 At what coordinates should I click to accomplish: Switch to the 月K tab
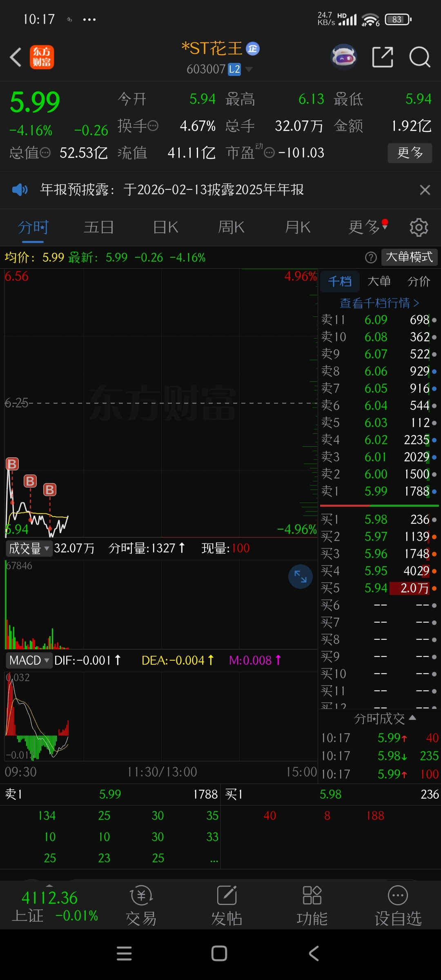(298, 227)
